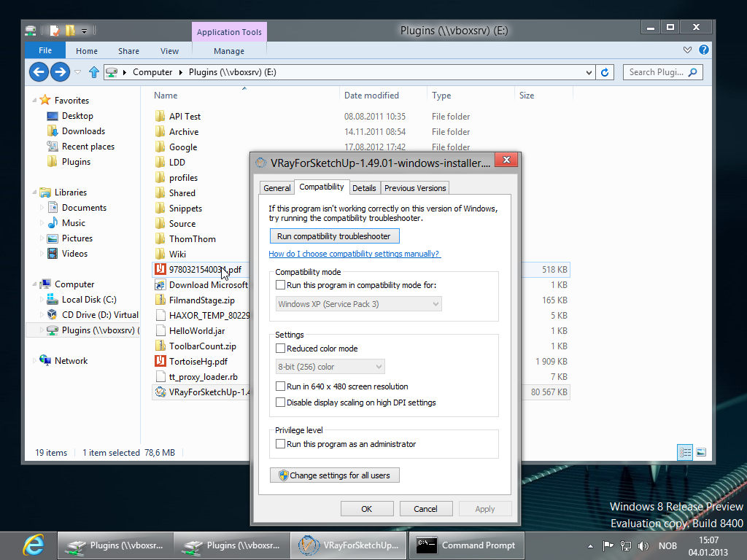Viewport: 747px width, 560px height.
Task: Switch to the Previous Versions tab
Action: [415, 188]
